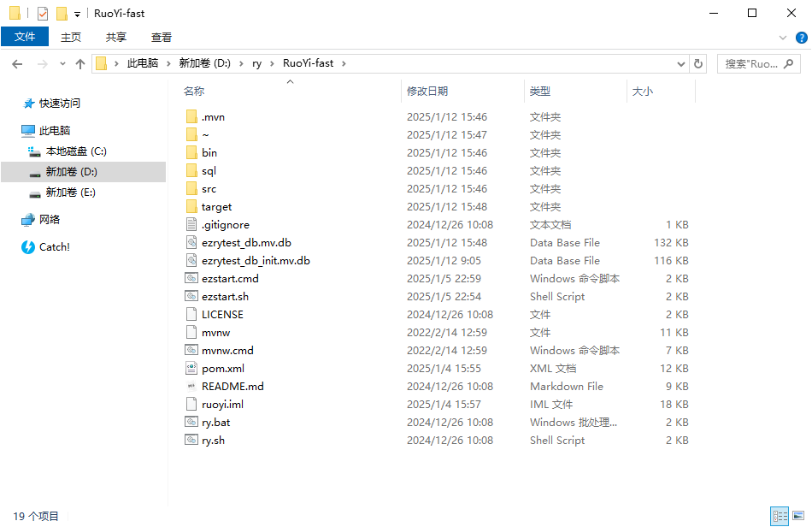Select the ezstart.cmd script file

pyautogui.click(x=229, y=279)
